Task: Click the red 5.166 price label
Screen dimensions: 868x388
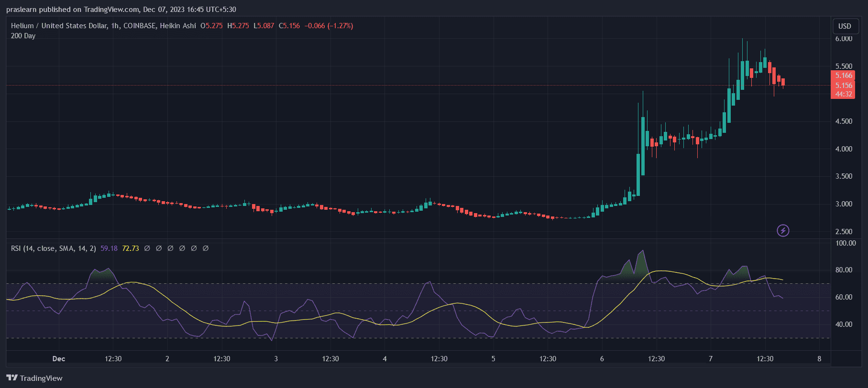Action: [x=844, y=75]
